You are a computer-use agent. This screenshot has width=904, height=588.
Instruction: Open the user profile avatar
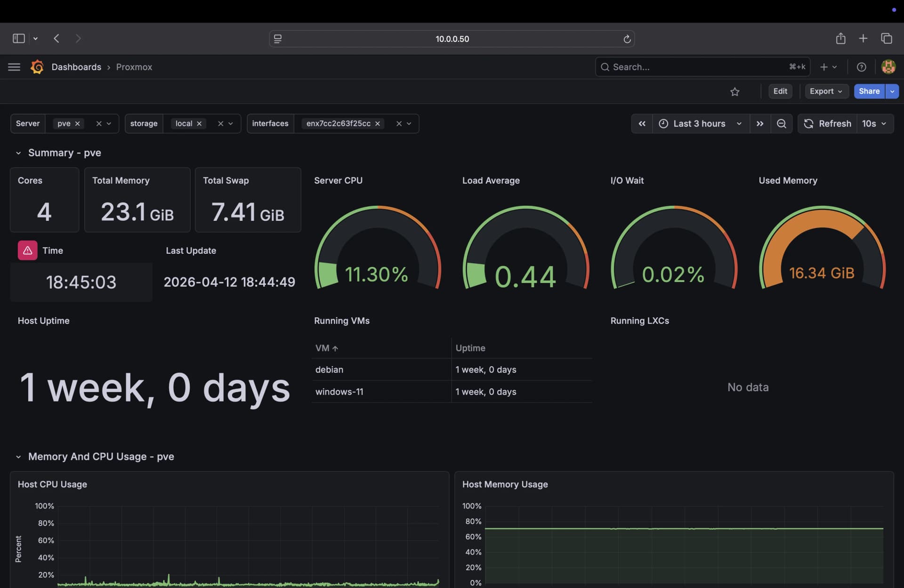click(888, 67)
